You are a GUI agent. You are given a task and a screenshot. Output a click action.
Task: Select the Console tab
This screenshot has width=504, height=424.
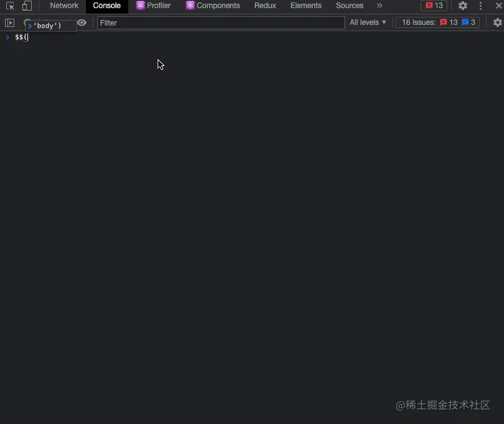pos(107,6)
